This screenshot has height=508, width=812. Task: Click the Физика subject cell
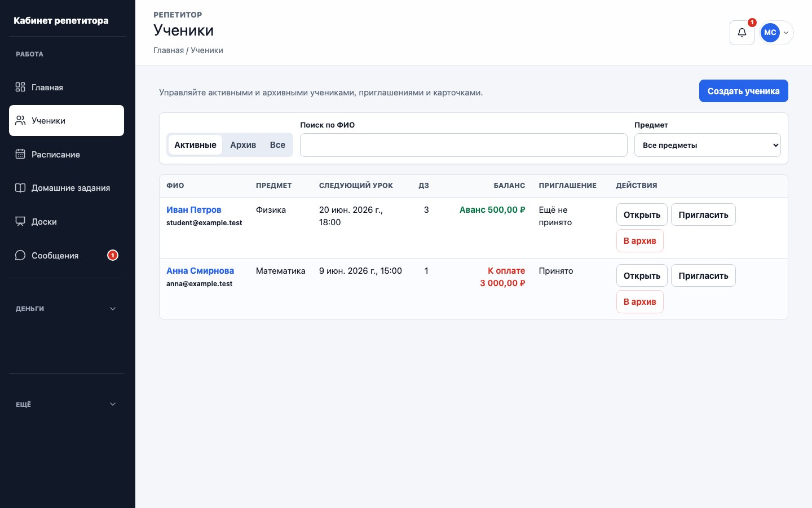[x=271, y=209]
